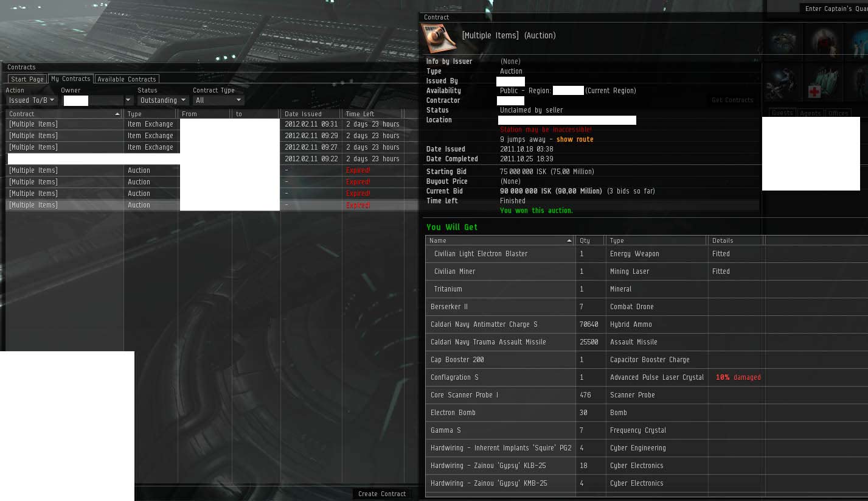Screen dimensions: 868x501
Task: Select Hardwiring Inherent Implants 'Squire' PG2 row
Action: (647, 448)
